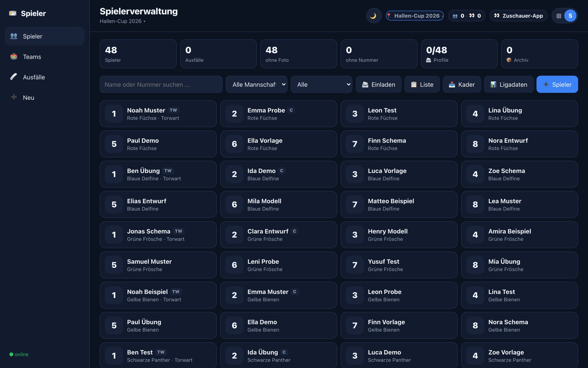Click the 48 Spieler stat card
Viewport: 588px width, 368px height.
click(138, 54)
